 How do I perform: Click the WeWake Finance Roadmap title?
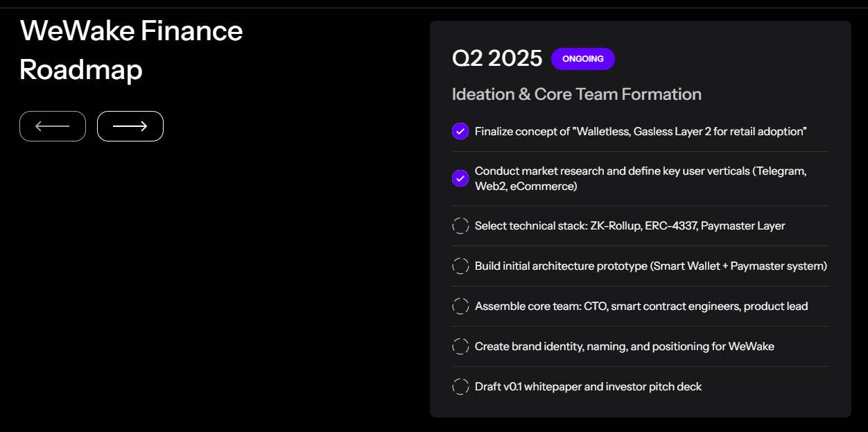click(131, 50)
